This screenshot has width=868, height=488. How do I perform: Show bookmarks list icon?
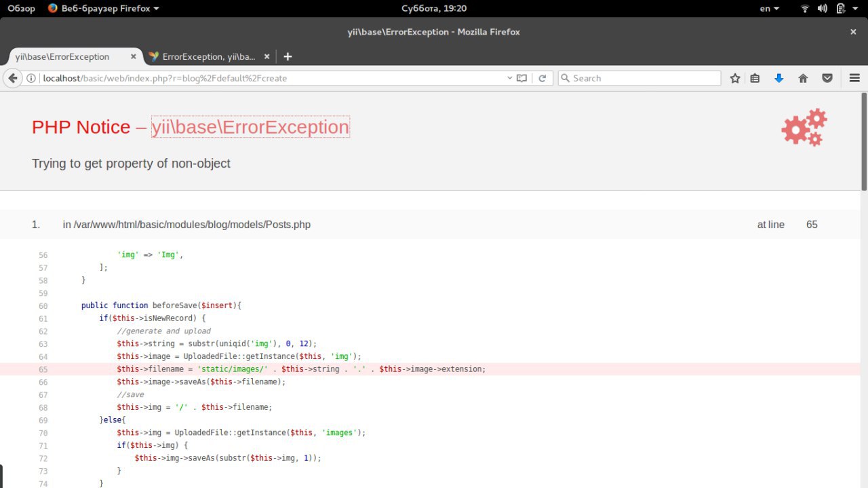point(755,78)
